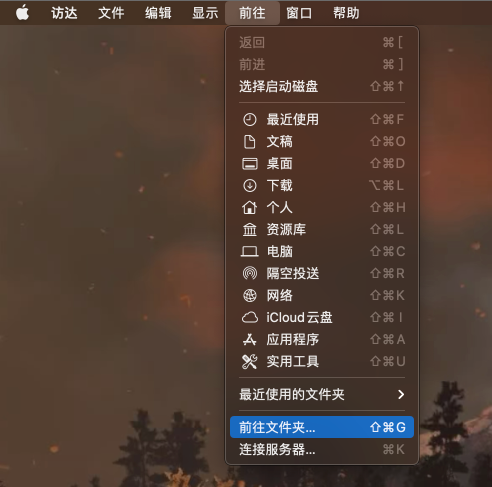Select 最近使用 label text

pos(292,120)
